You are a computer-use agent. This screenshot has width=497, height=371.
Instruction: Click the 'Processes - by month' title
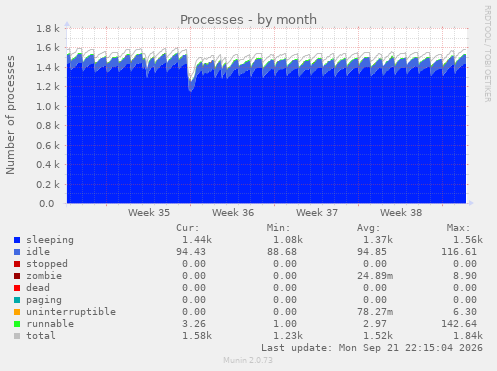(x=248, y=20)
